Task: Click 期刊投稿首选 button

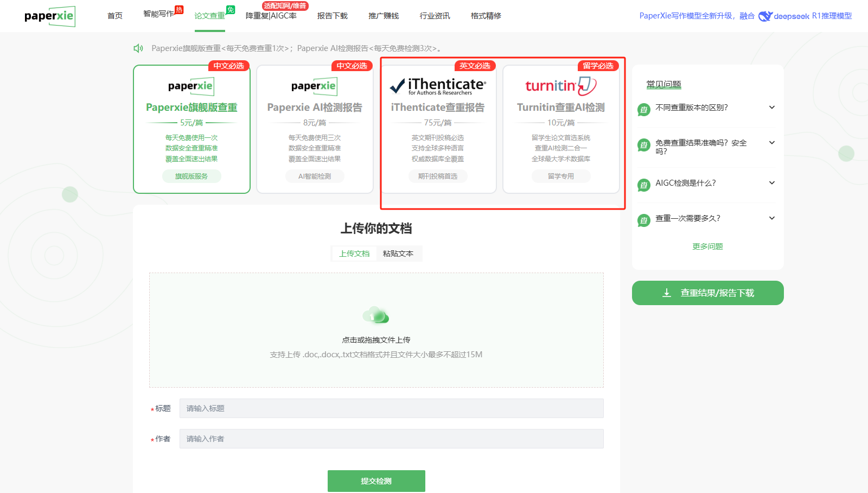Action: point(438,176)
